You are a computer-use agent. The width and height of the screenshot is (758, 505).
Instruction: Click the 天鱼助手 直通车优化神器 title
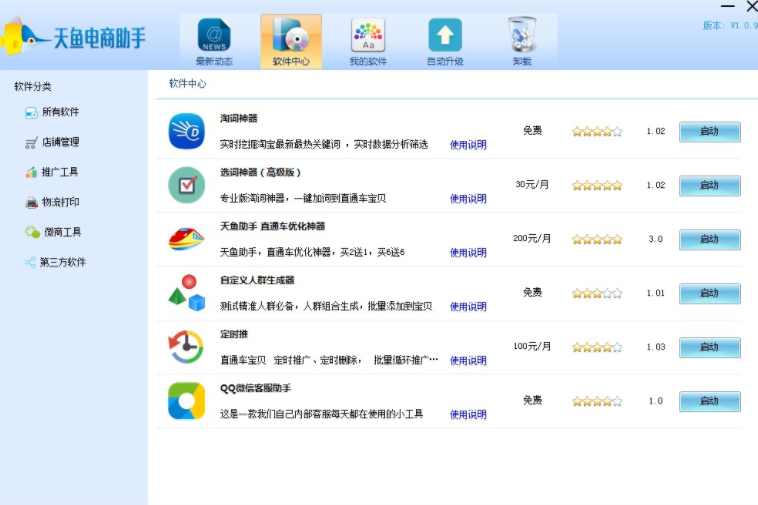[x=273, y=226]
